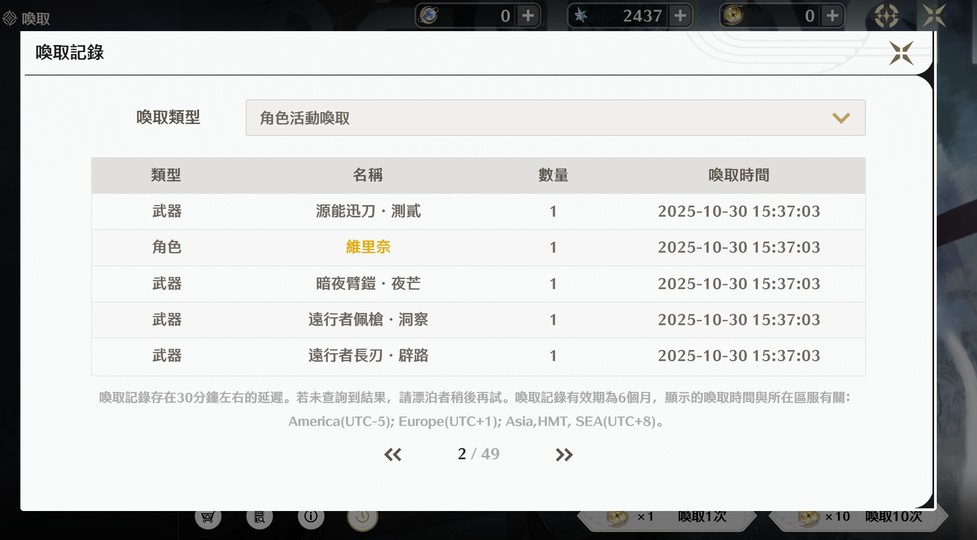The height and width of the screenshot is (540, 977).
Task: Open the convene history clock icon
Action: point(362,517)
